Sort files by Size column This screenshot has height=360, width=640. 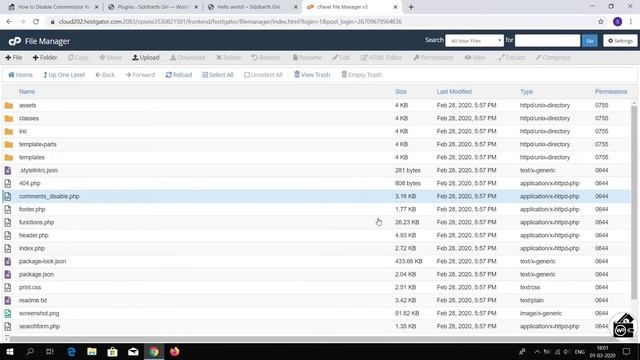click(x=401, y=91)
